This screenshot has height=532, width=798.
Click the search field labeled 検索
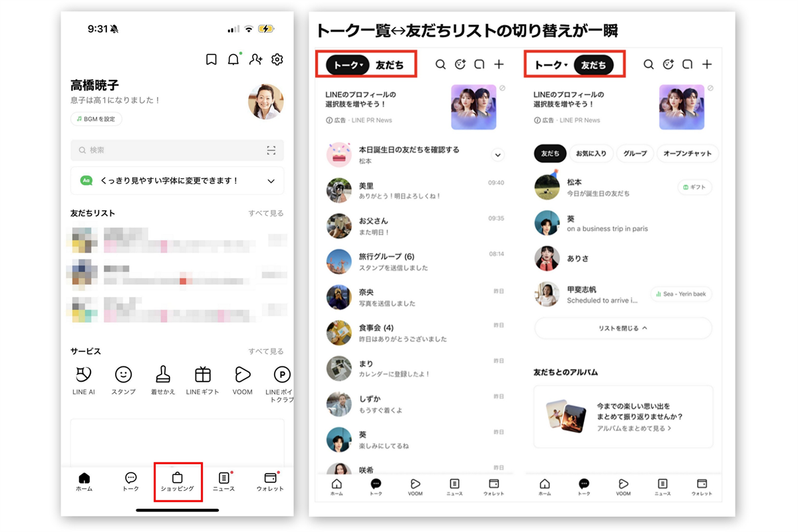177,150
